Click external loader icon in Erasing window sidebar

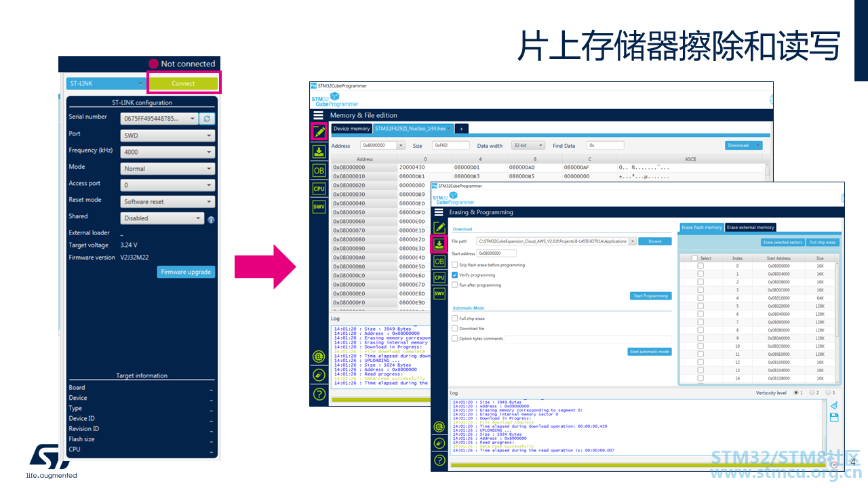(439, 426)
